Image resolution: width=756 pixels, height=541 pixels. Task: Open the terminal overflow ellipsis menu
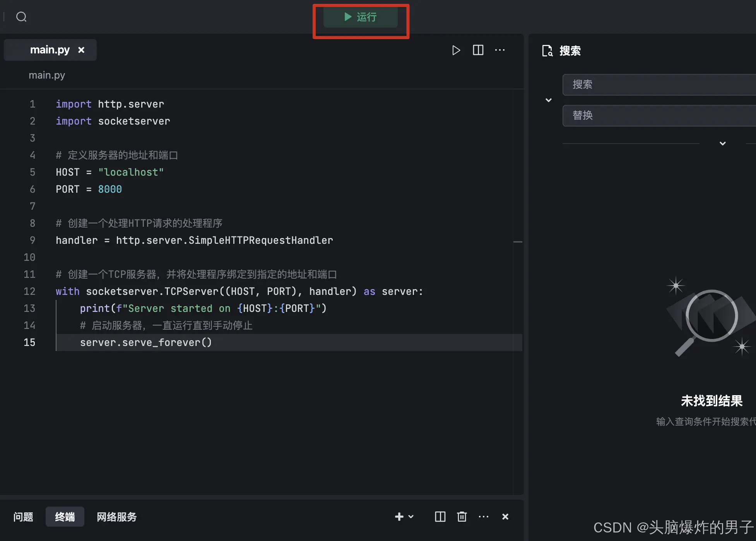484,517
